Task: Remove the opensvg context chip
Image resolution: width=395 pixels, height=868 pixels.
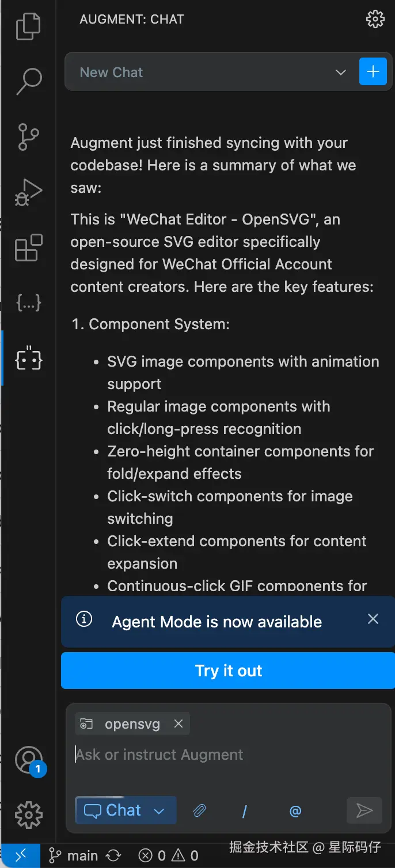Action: click(178, 724)
